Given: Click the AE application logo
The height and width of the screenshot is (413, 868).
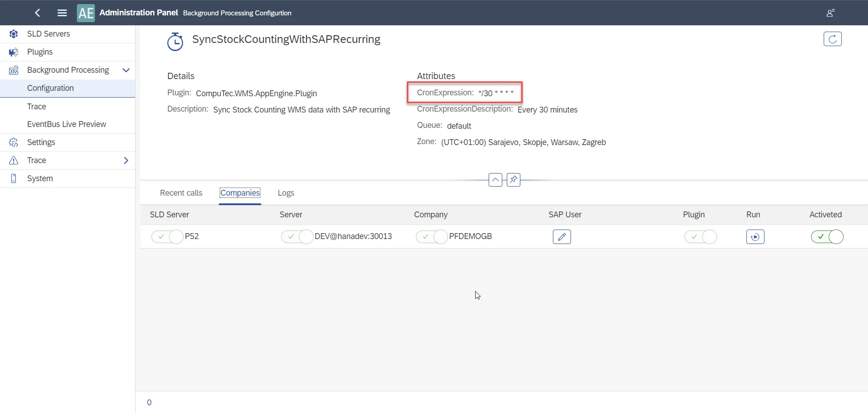Looking at the screenshot, I should pos(86,13).
